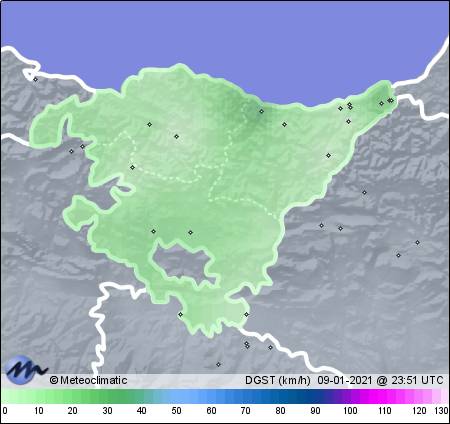
Task: Click the left marker of the pair outside the green region's west edge
Action: point(71,151)
